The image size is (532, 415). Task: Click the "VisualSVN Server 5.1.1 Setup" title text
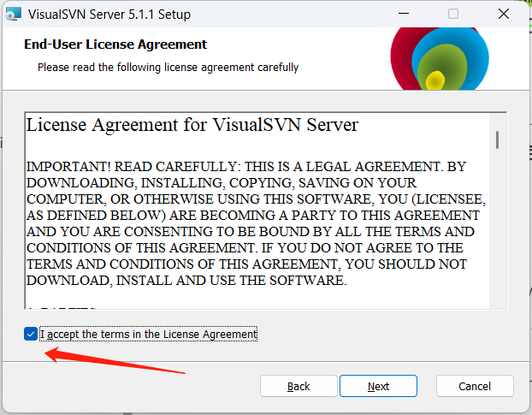109,14
